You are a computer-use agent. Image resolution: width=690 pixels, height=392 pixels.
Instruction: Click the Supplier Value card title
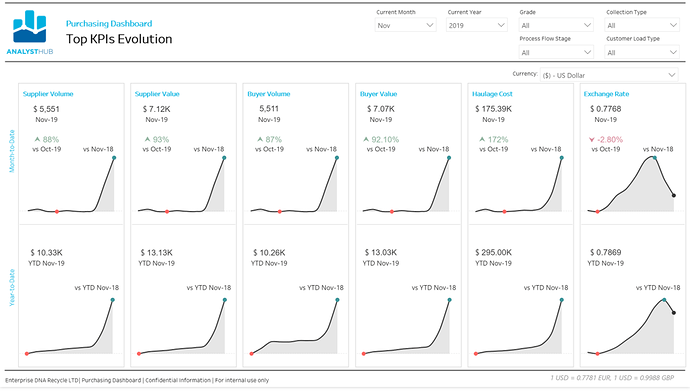coord(157,94)
